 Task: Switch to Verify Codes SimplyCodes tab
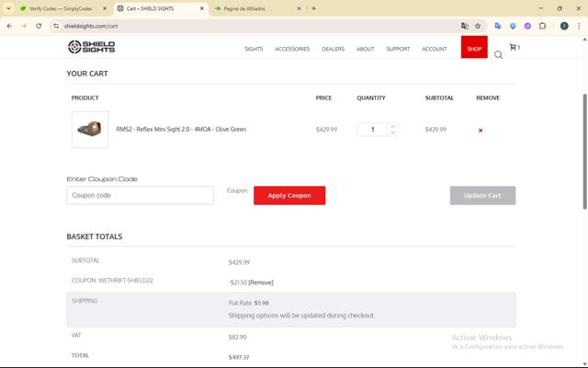coord(61,8)
